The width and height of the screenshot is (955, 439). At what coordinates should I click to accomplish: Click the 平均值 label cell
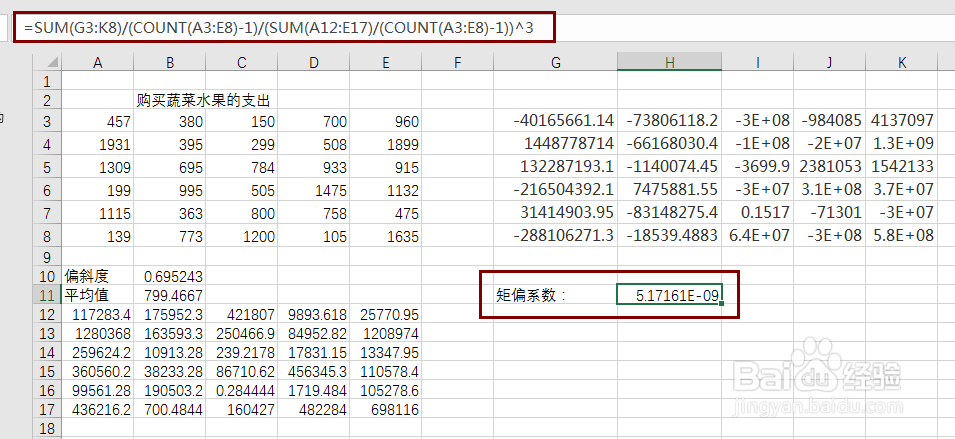pyautogui.click(x=97, y=295)
